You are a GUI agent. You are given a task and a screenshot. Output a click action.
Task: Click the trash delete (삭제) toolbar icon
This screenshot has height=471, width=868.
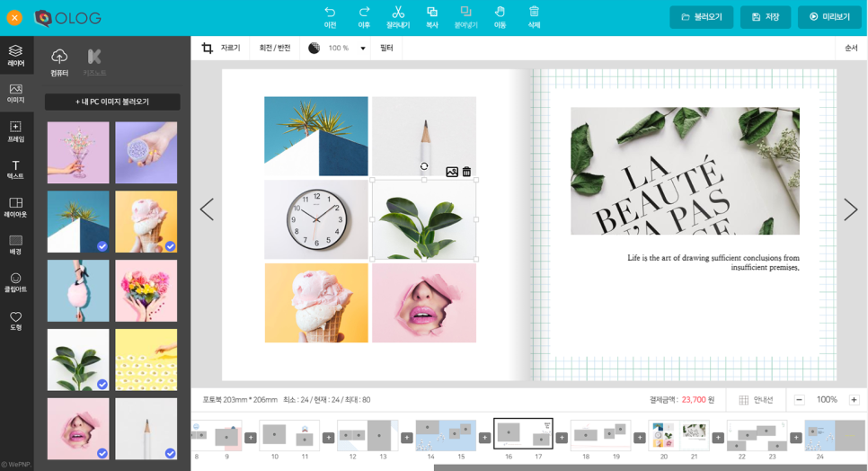(x=534, y=12)
